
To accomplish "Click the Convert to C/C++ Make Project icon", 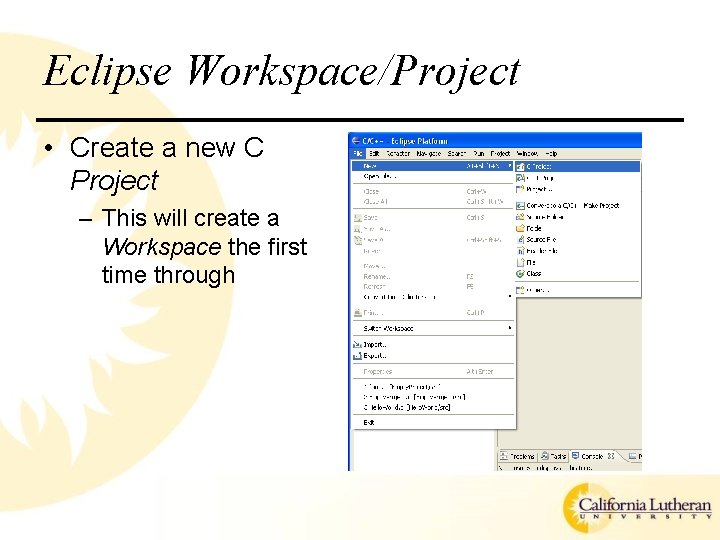I will 520,206.
